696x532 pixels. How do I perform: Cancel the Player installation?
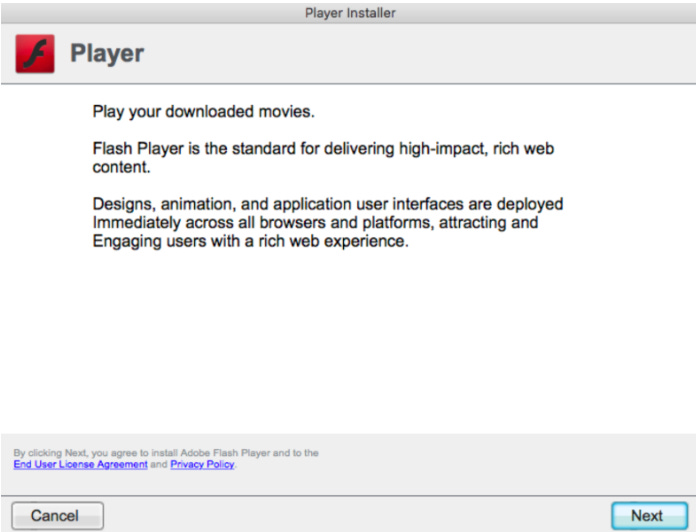tap(57, 516)
